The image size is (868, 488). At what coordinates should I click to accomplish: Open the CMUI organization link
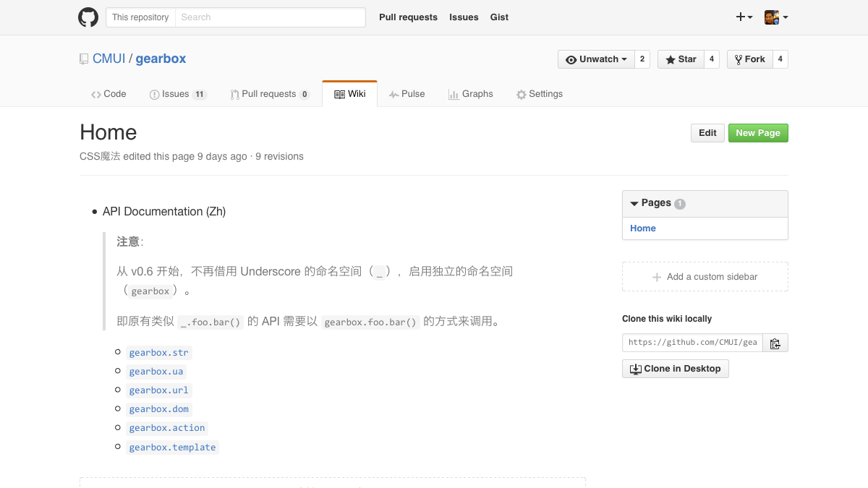[x=109, y=59]
